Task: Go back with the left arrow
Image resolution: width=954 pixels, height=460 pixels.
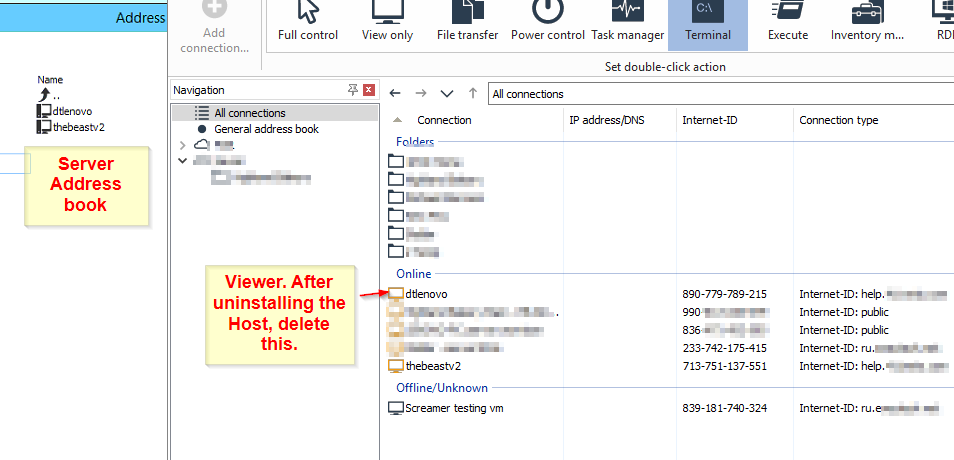Action: [x=396, y=93]
